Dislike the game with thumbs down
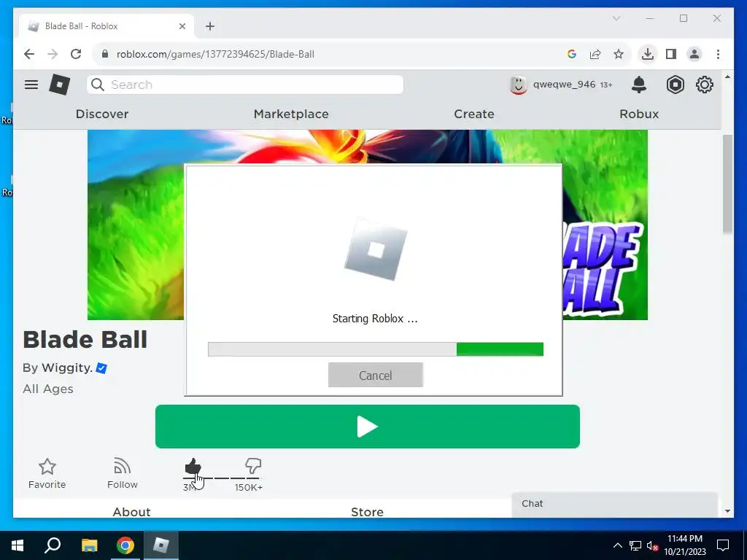 (253, 465)
